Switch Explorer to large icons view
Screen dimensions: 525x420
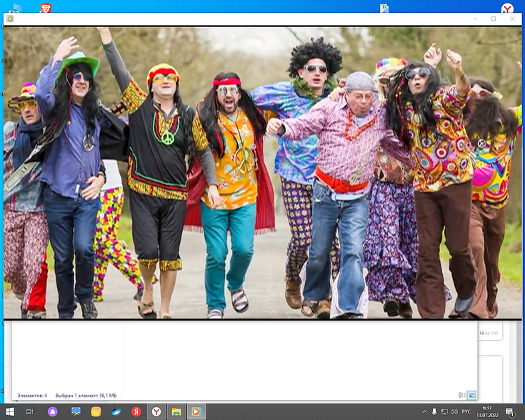point(471,395)
